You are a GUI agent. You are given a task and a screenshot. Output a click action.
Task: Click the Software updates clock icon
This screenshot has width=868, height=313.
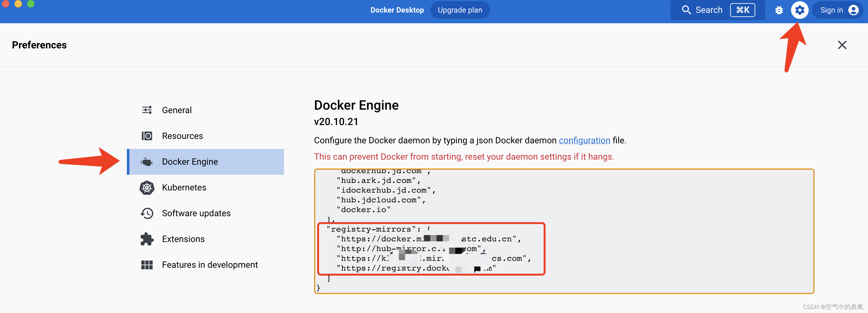click(x=147, y=213)
